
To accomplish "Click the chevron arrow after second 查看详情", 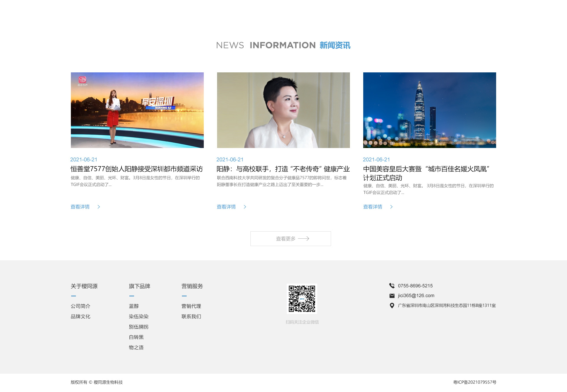I will pos(245,207).
